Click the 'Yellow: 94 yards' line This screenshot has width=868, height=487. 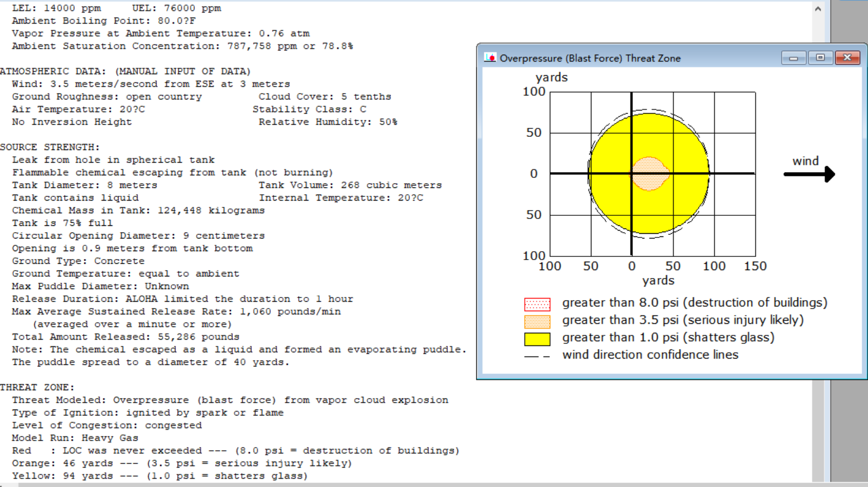160,476
